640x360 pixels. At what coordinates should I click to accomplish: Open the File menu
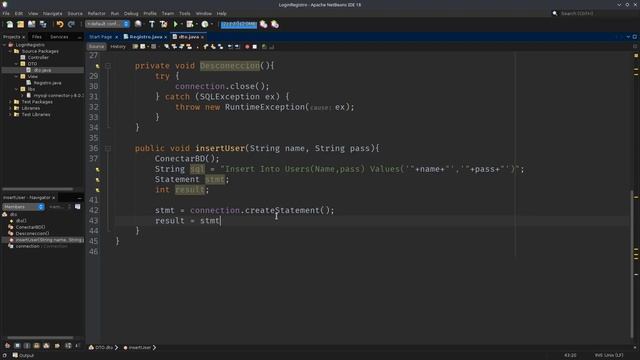click(x=6, y=13)
